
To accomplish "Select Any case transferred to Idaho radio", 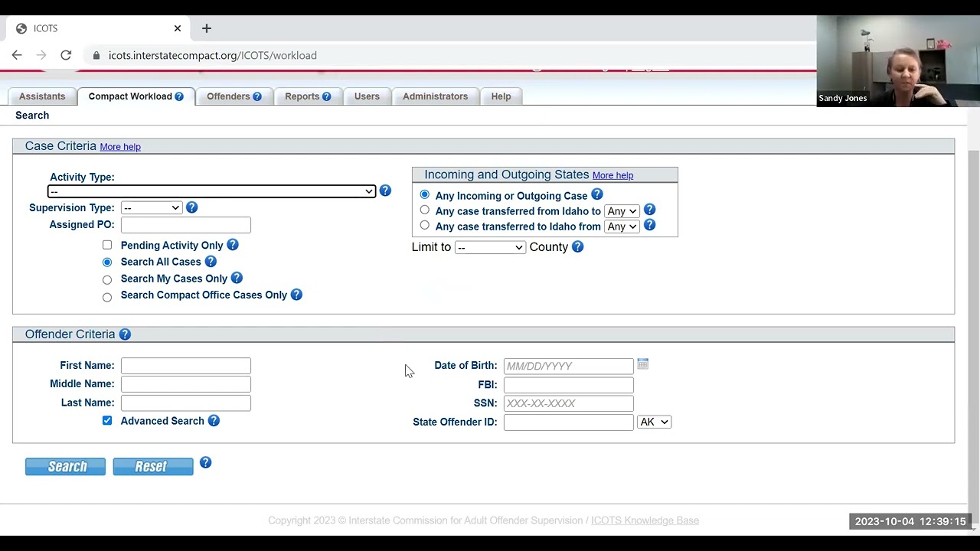I will (x=425, y=225).
